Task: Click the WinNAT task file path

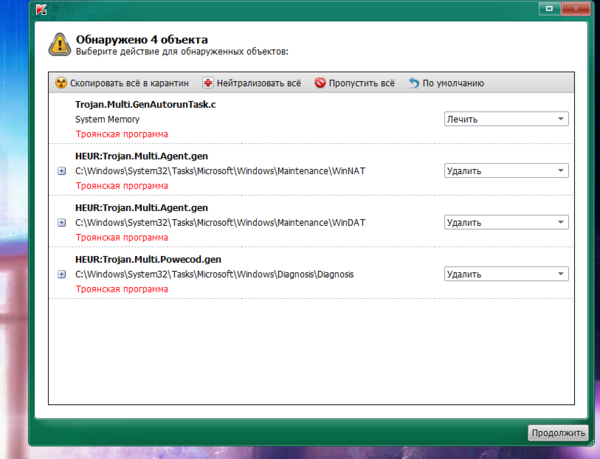Action: point(220,171)
